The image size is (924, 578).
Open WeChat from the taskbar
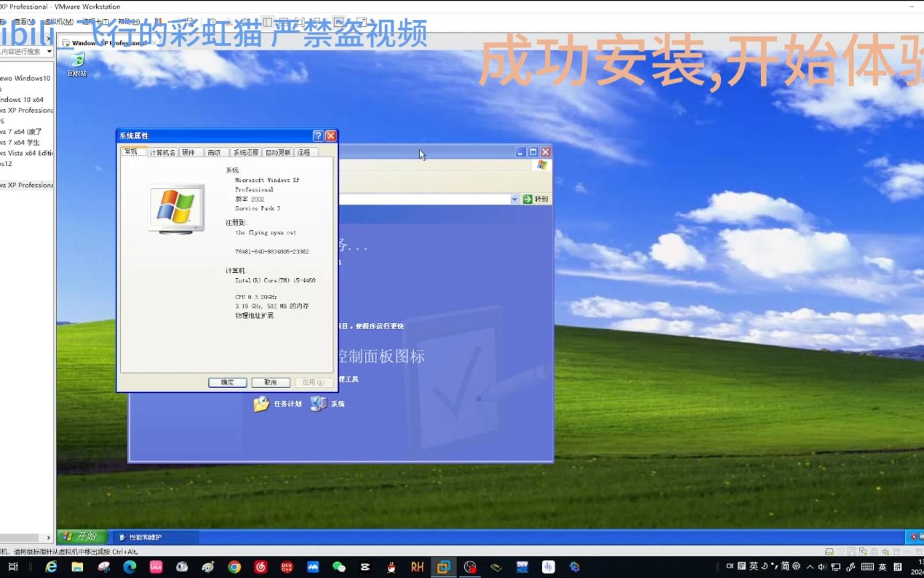tap(339, 567)
